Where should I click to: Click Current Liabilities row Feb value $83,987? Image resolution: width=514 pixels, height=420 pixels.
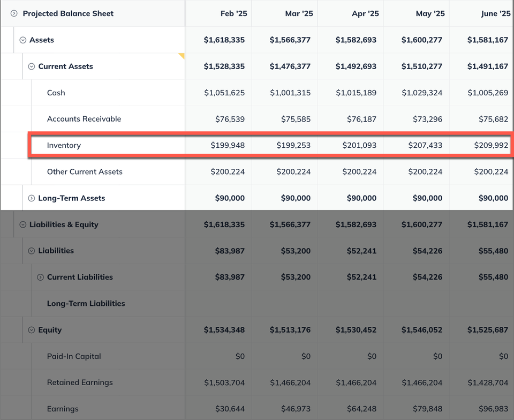[x=230, y=277]
